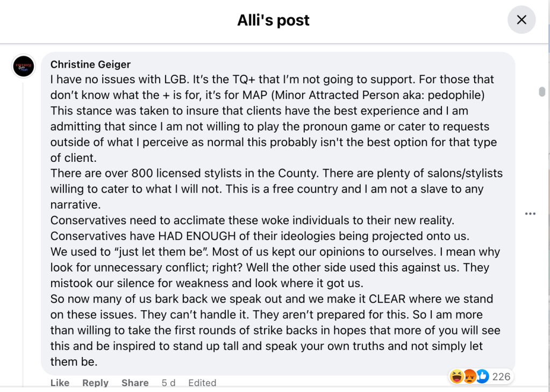Click the dialog's vertical scrollbar thumb
The image size is (550, 392).
click(x=542, y=92)
